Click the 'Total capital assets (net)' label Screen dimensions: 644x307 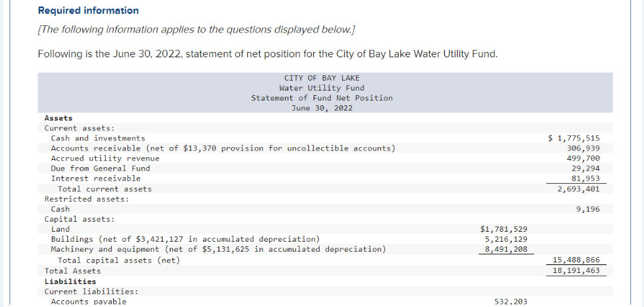(x=119, y=260)
